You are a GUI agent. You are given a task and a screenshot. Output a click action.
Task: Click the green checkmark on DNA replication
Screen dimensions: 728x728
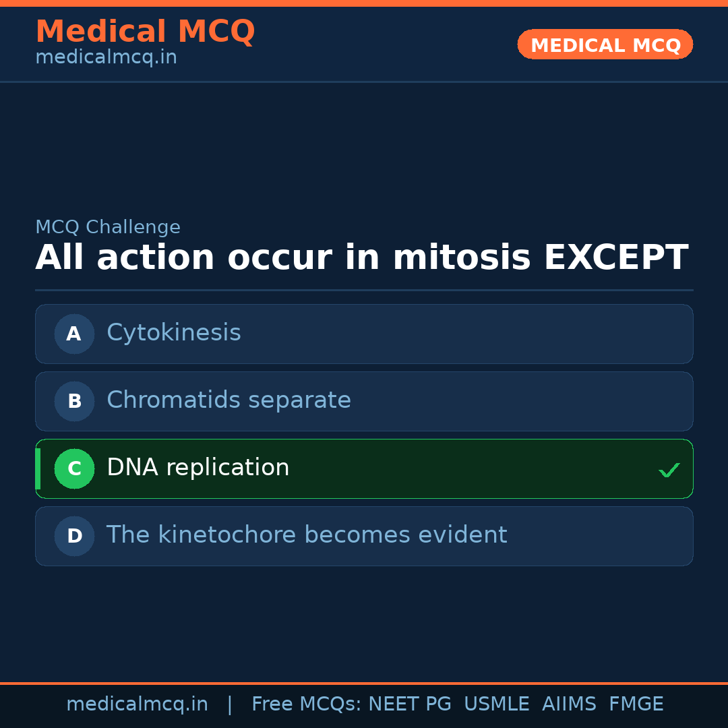(669, 470)
